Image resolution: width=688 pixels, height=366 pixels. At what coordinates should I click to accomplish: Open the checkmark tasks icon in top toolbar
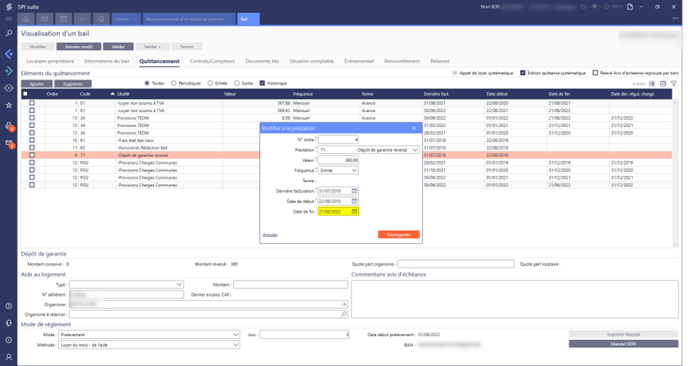click(x=82, y=19)
